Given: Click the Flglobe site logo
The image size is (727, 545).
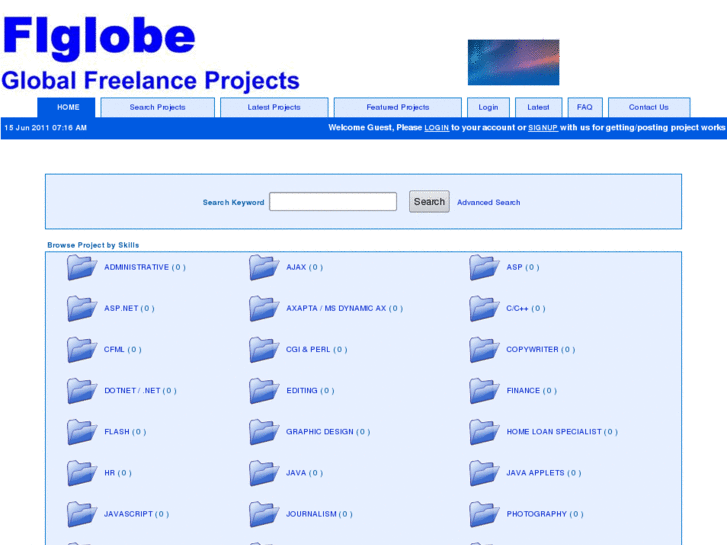Looking at the screenshot, I should click(x=99, y=37).
